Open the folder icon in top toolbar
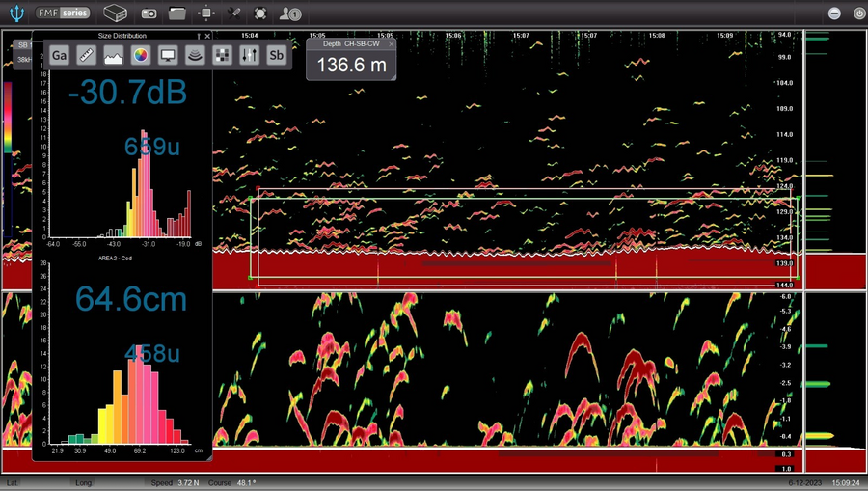868x491 pixels. 177,14
